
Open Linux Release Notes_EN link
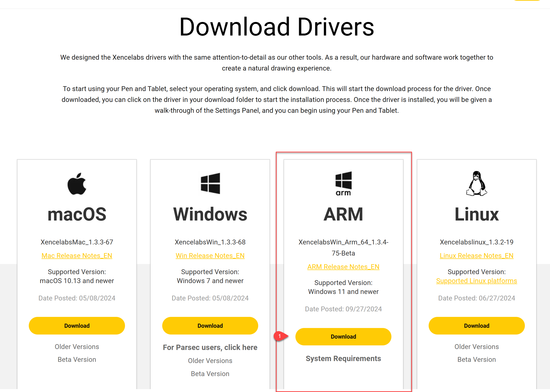pos(477,256)
